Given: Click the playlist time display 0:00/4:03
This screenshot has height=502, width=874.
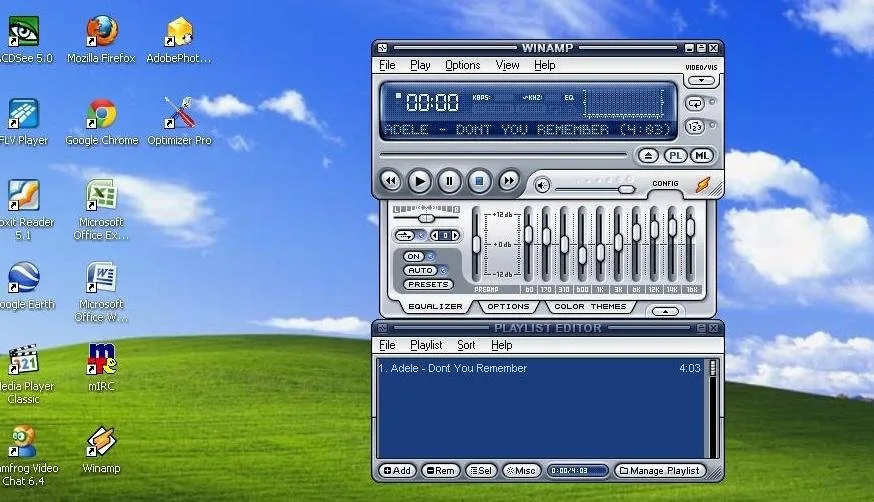Looking at the screenshot, I should (x=577, y=471).
